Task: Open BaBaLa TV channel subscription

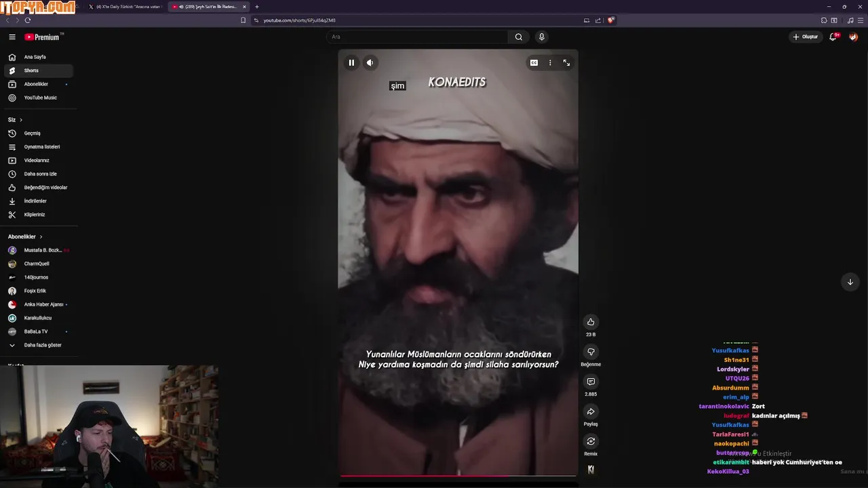Action: click(39, 331)
